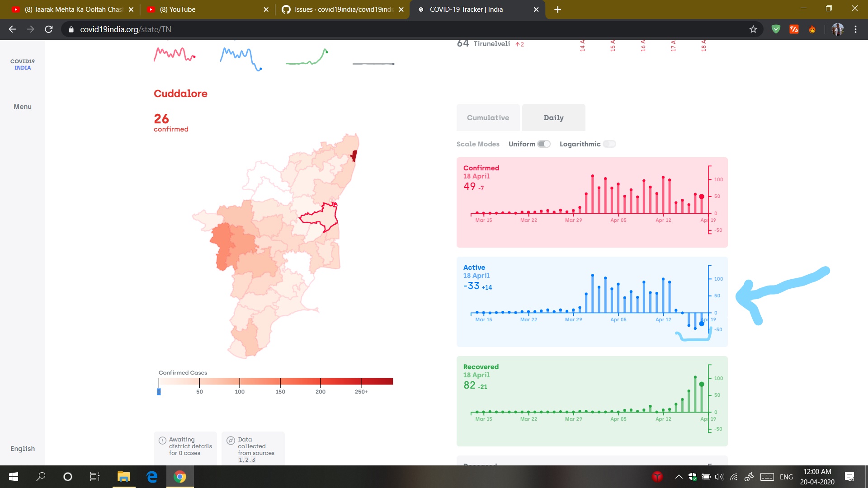868x488 pixels.
Task: Open the Menu in the left sidebar
Action: pyautogui.click(x=23, y=107)
